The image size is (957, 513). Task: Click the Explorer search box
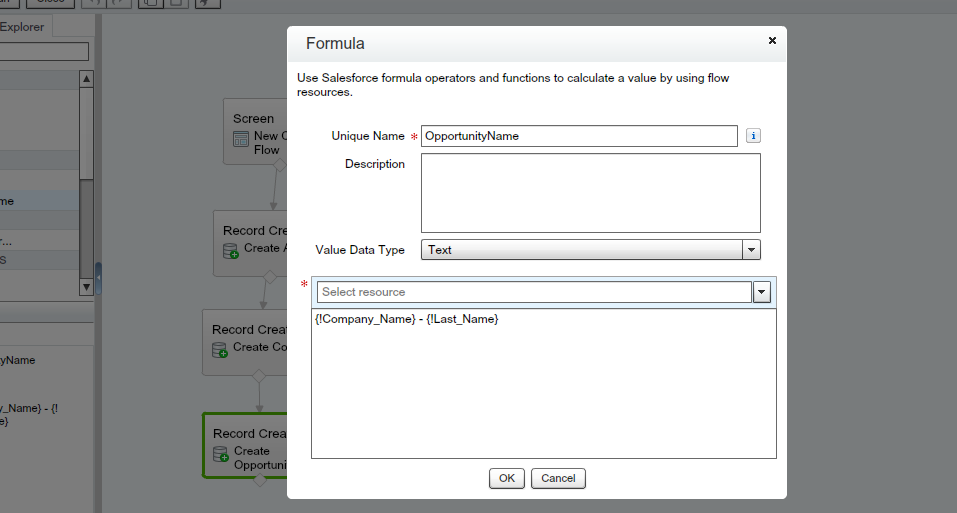(44, 51)
